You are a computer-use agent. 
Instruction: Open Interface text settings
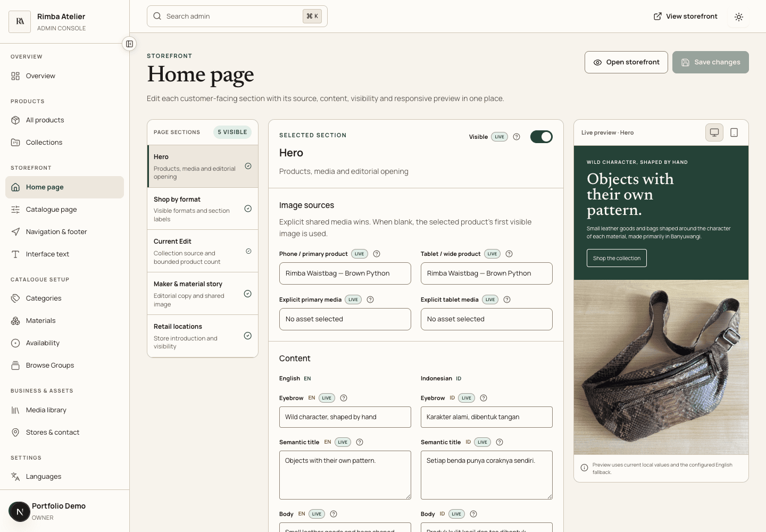click(64, 254)
